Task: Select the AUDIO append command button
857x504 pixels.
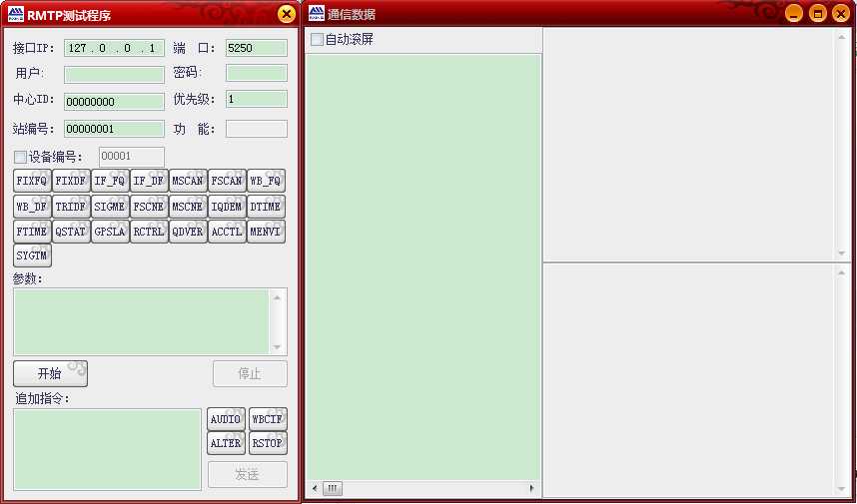Action: [227, 419]
